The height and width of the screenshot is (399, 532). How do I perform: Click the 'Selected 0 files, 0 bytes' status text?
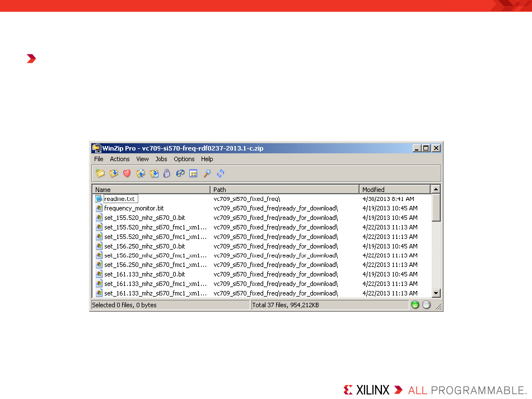(124, 305)
